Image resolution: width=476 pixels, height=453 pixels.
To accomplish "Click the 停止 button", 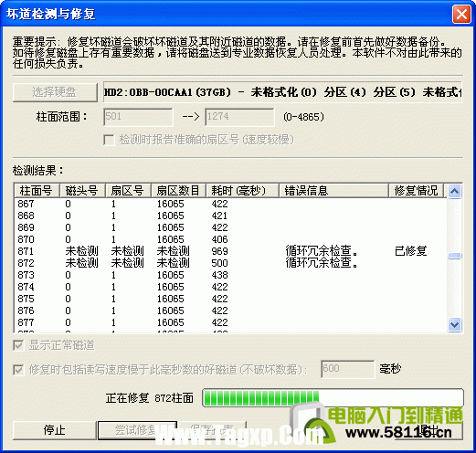I will pos(55,430).
